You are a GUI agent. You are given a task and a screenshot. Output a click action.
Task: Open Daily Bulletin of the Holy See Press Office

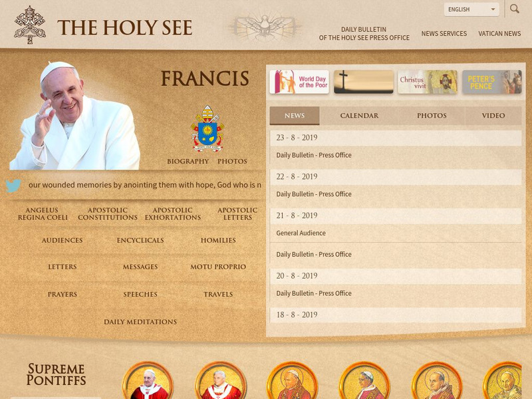point(364,34)
